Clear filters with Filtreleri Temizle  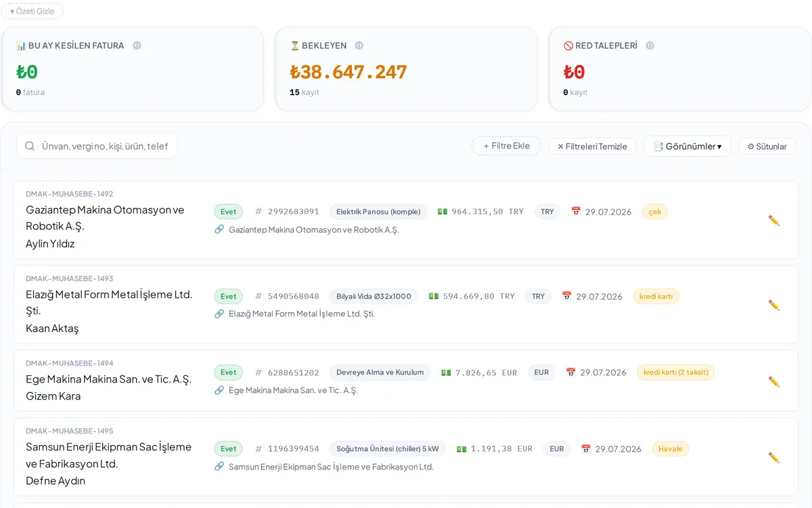[x=592, y=146]
